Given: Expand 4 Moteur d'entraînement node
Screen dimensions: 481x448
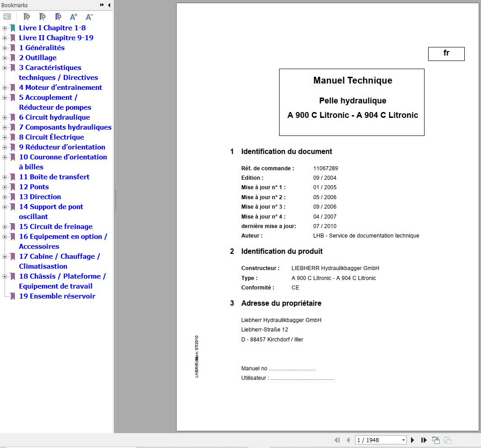Looking at the screenshot, I should [x=5, y=88].
